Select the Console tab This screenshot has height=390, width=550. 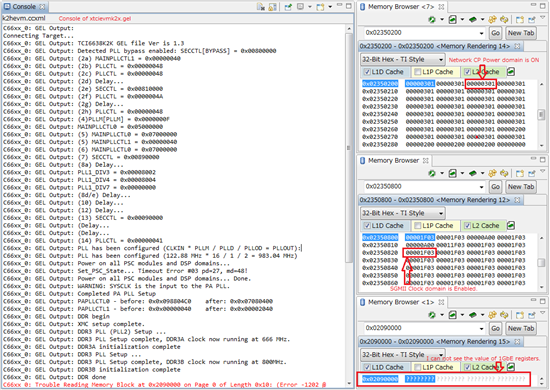[x=24, y=7]
